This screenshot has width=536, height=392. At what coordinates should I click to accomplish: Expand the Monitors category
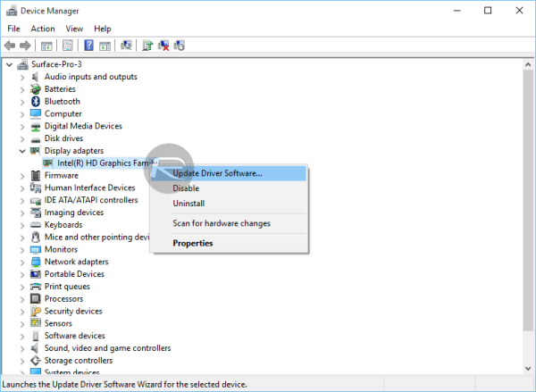[x=22, y=250]
